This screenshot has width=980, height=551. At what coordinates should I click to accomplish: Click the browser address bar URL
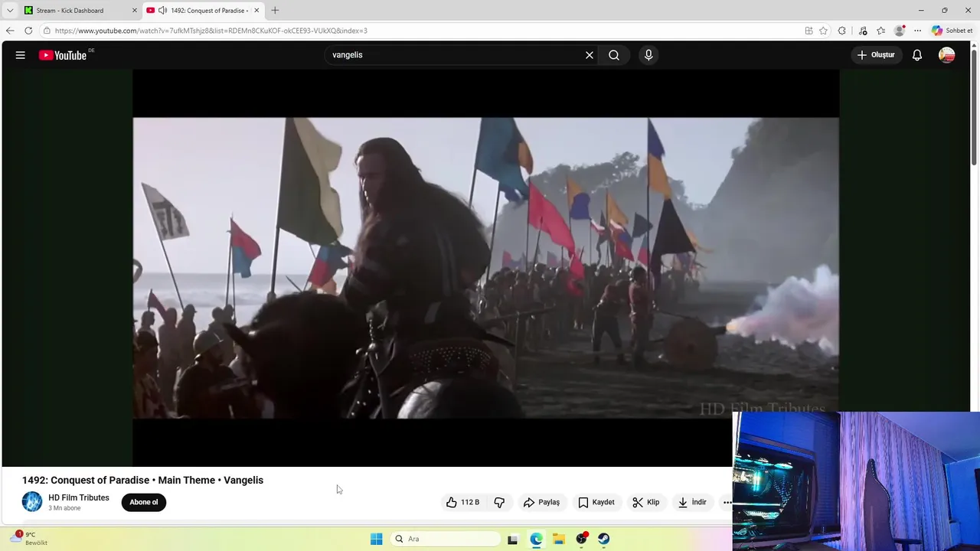click(x=211, y=31)
